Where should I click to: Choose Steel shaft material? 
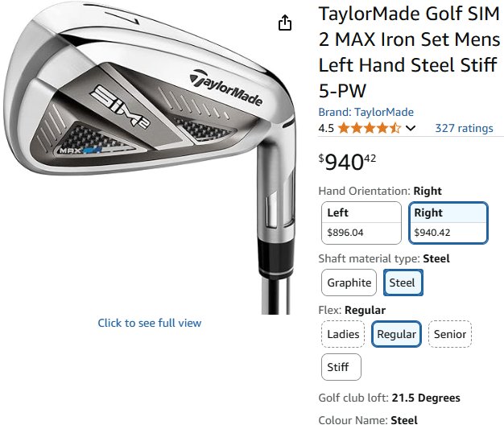pos(403,283)
